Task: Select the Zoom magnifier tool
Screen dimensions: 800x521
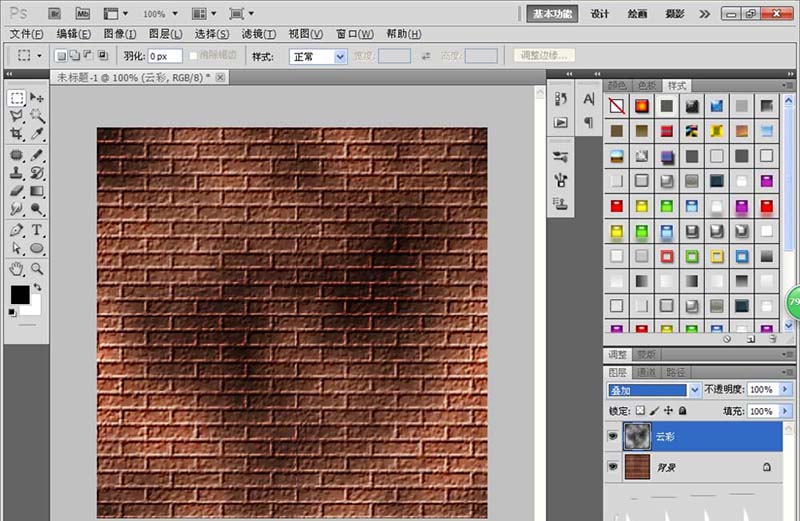Action: (x=37, y=268)
